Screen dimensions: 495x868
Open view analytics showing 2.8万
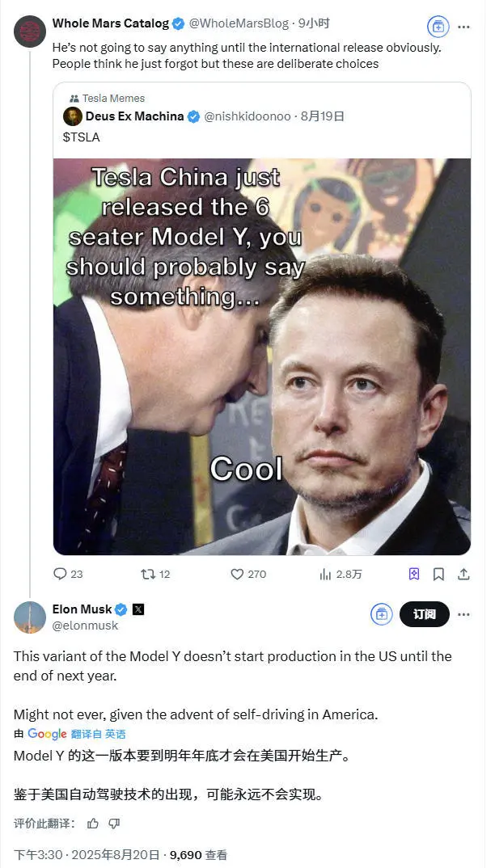[x=327, y=574]
